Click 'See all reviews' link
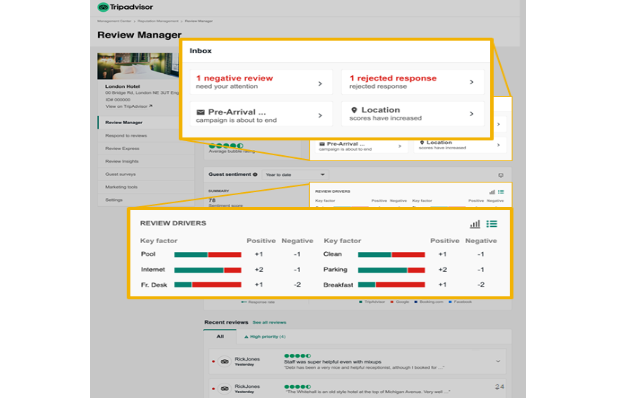The image size is (622, 398). point(269,322)
